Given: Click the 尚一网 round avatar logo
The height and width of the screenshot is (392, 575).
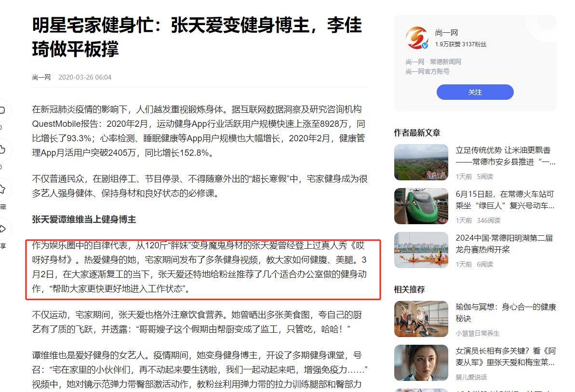Looking at the screenshot, I should 417,38.
